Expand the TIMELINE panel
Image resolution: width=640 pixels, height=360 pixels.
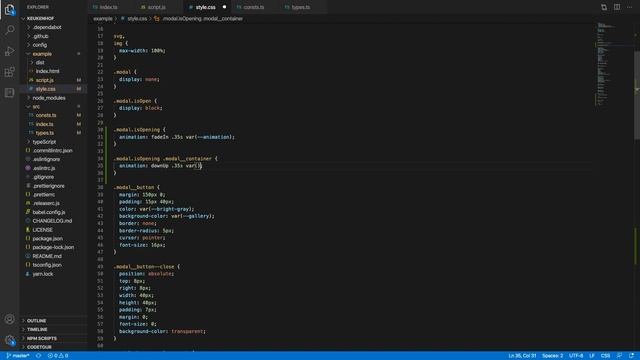(53, 329)
